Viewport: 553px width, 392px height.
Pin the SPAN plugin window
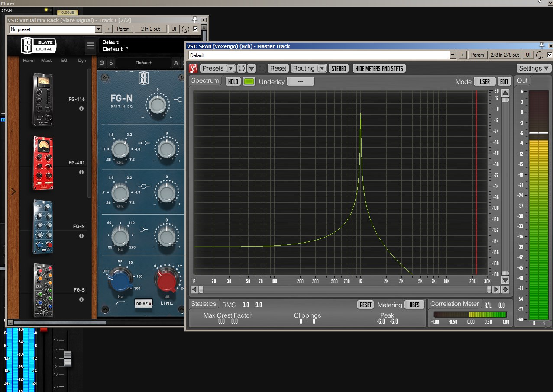point(541,46)
